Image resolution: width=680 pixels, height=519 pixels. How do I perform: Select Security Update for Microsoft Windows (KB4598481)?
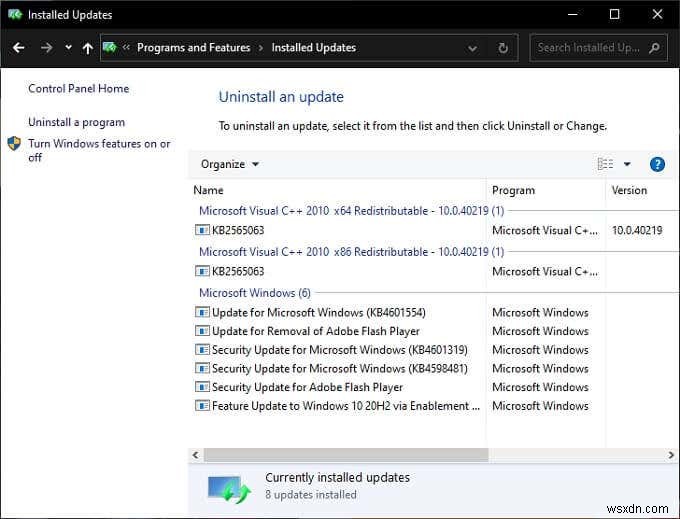tap(340, 369)
